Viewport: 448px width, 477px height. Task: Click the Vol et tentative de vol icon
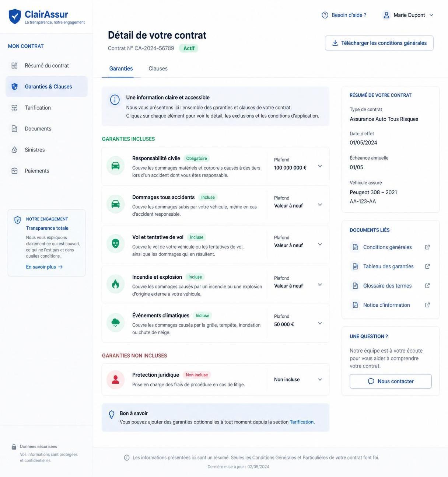[115, 244]
